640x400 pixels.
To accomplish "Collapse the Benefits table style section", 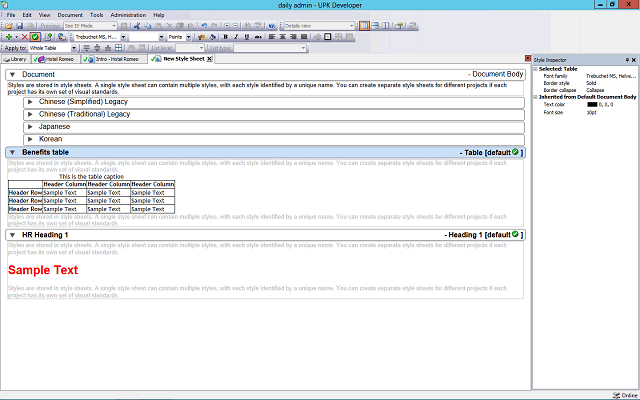I will pyautogui.click(x=11, y=152).
